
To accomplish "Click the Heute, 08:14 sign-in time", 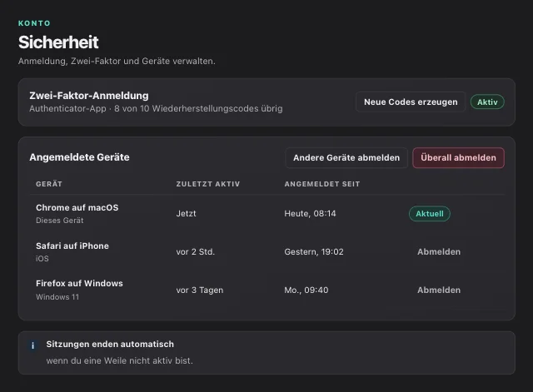I will tap(310, 214).
